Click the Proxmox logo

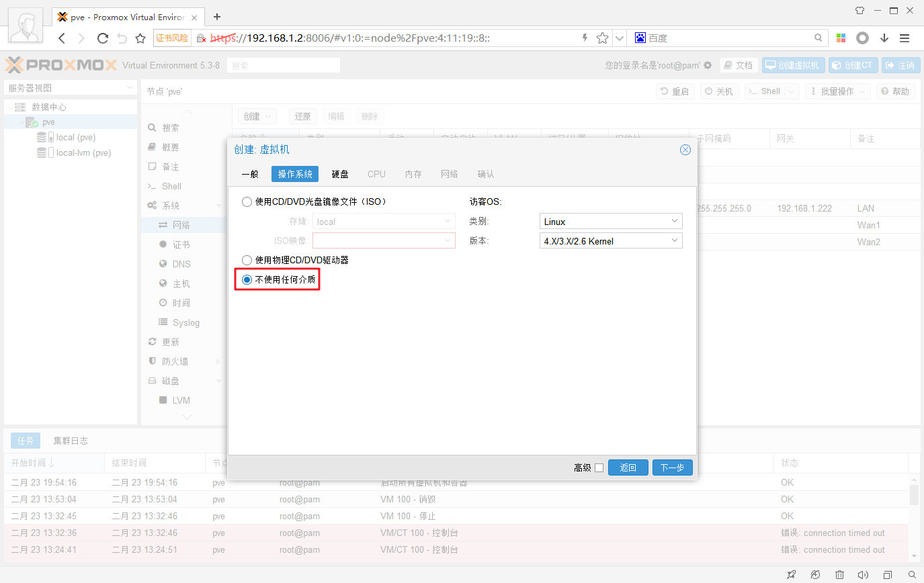61,65
